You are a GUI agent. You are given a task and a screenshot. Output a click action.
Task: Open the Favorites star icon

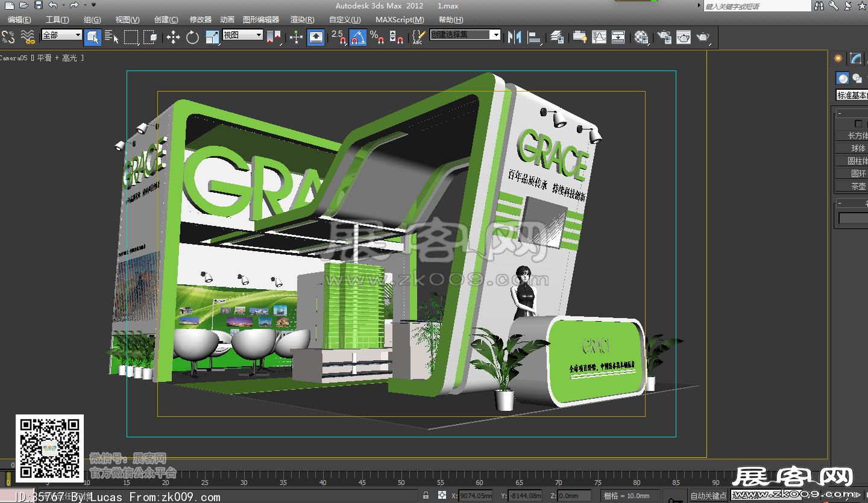point(862,5)
